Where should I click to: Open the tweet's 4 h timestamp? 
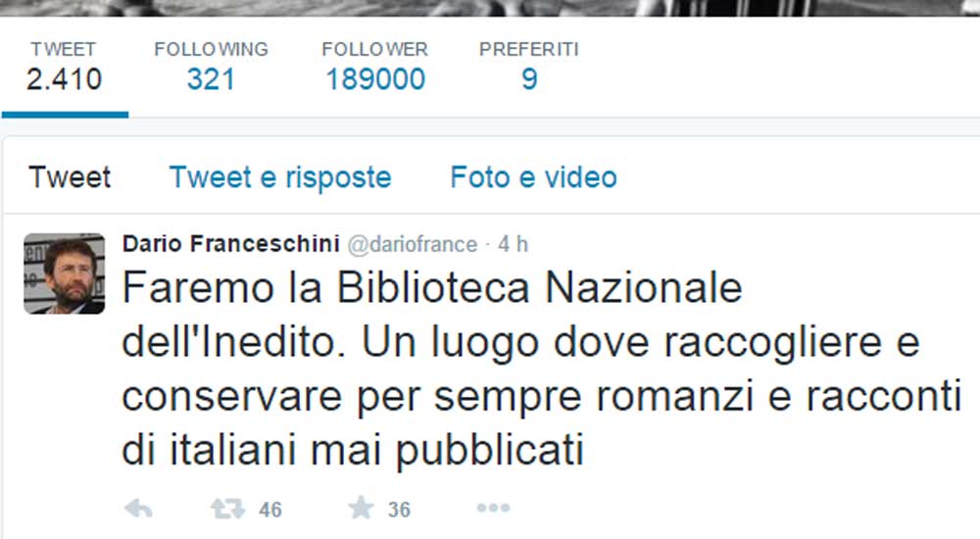514,244
